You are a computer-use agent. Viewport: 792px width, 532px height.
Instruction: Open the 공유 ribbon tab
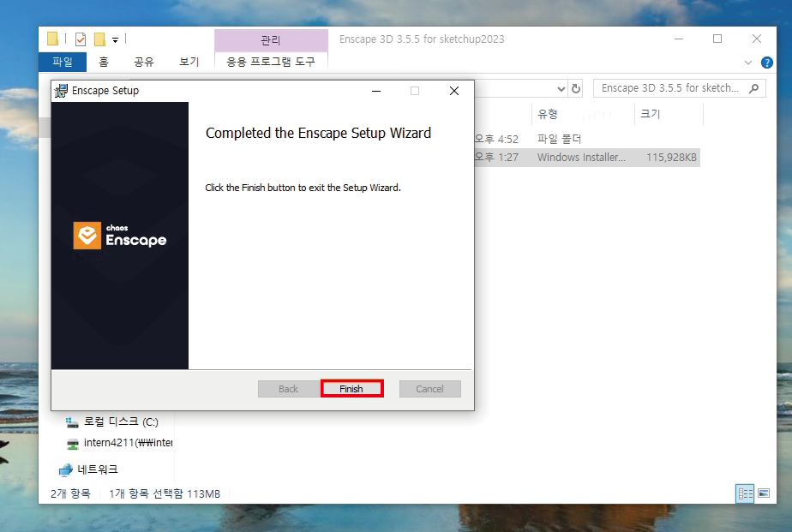(143, 62)
